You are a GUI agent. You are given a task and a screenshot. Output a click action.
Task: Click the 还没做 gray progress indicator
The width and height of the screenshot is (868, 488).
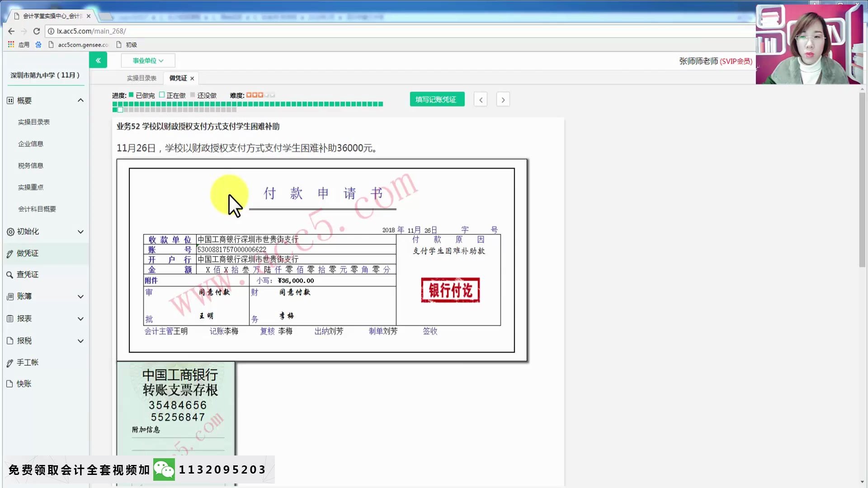pyautogui.click(x=193, y=95)
